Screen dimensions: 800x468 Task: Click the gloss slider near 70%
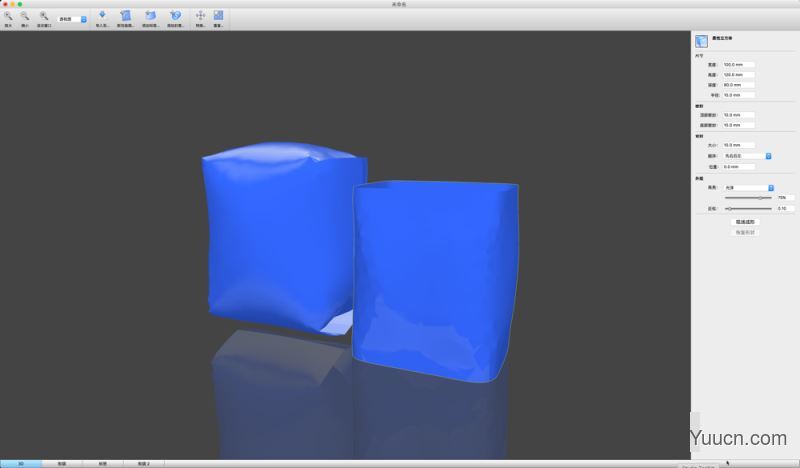coord(748,198)
